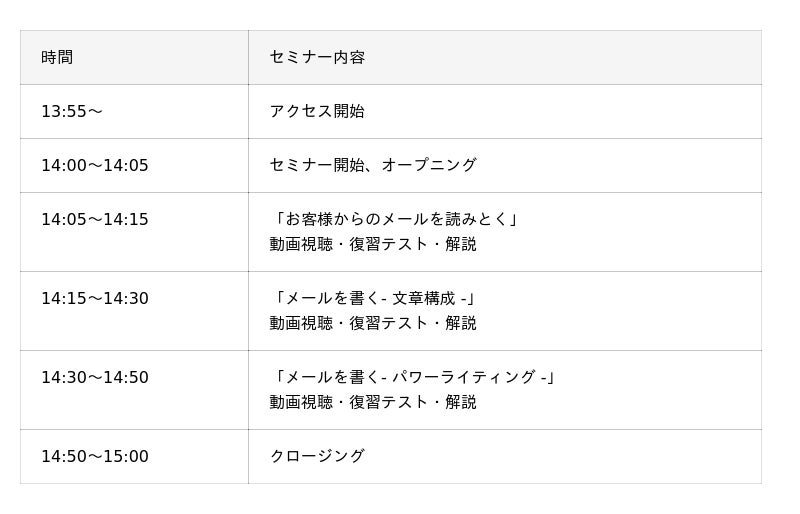Click the メールを書く- 文章構成 title
800x514 pixels.
(373, 298)
